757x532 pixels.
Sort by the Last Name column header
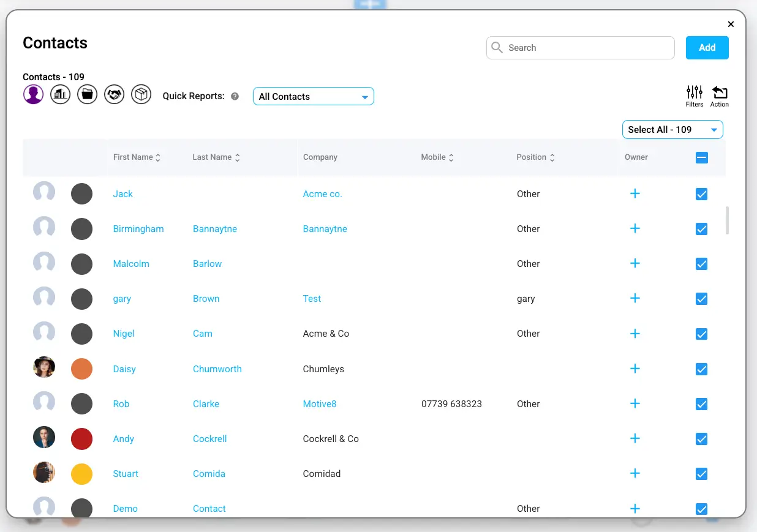pyautogui.click(x=216, y=157)
